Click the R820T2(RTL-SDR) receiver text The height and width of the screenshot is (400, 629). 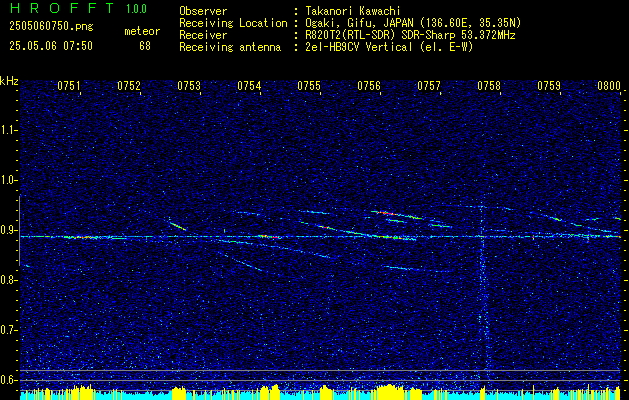(x=410, y=35)
